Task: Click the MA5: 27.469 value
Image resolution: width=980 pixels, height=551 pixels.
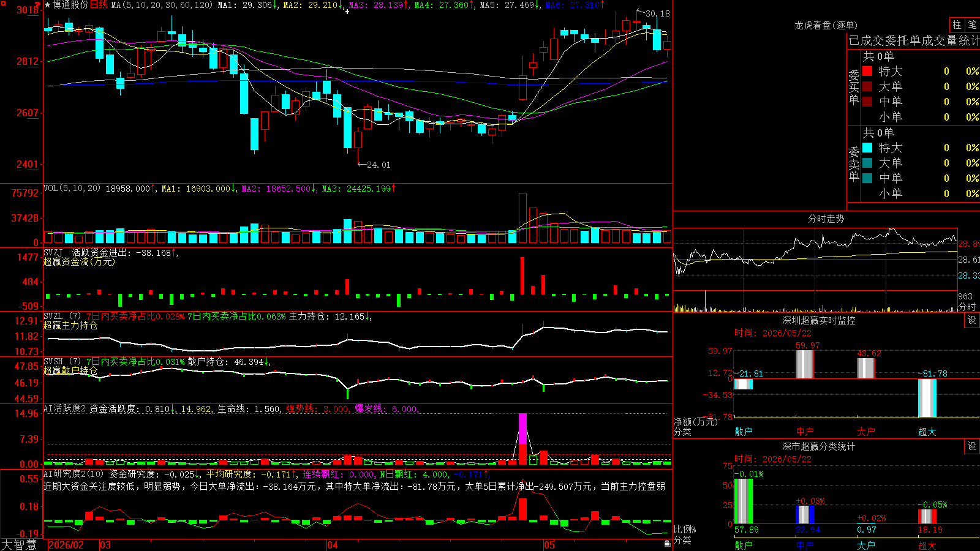Action: (509, 5)
